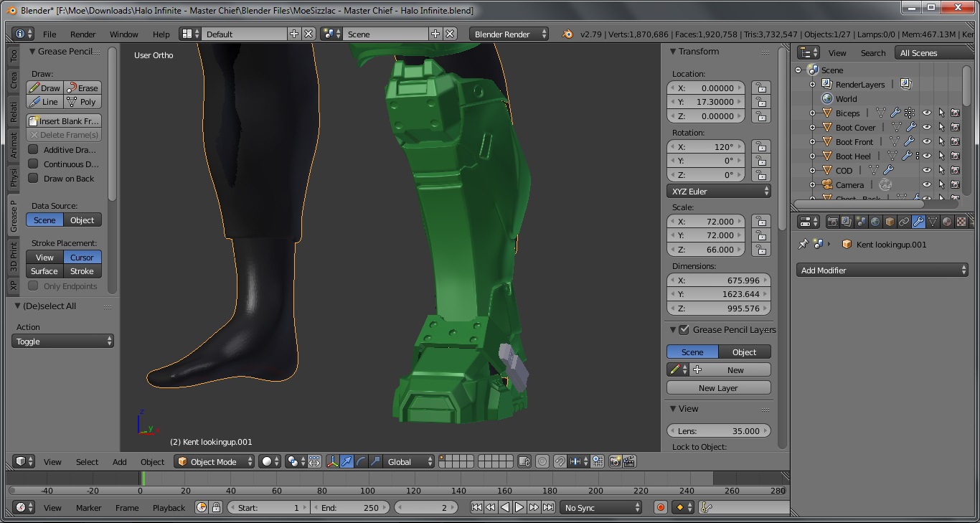980x523 pixels.
Task: Open the Render menu in info header
Action: tap(83, 34)
